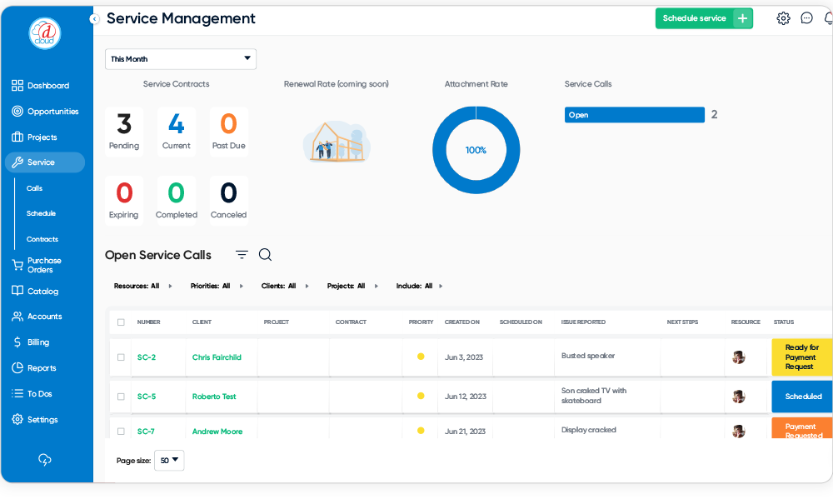The image size is (833, 504).
Task: Click the Open service calls bar
Action: [634, 115]
